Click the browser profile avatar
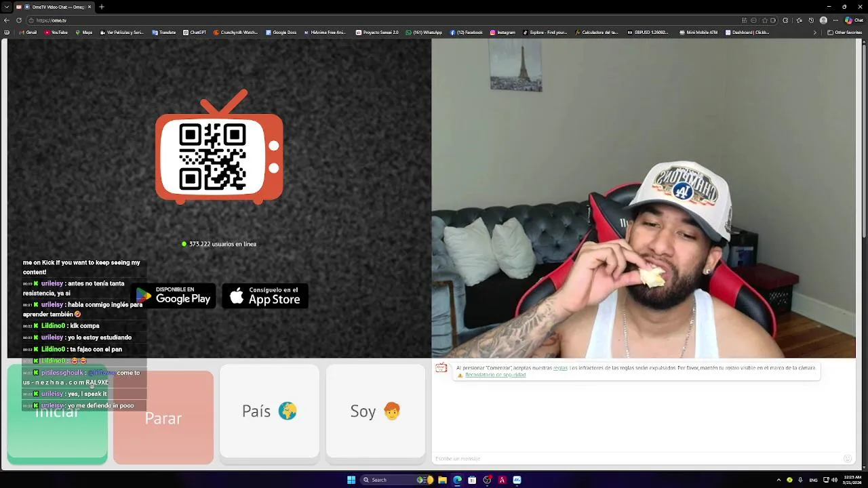Image resolution: width=868 pixels, height=488 pixels. click(824, 20)
